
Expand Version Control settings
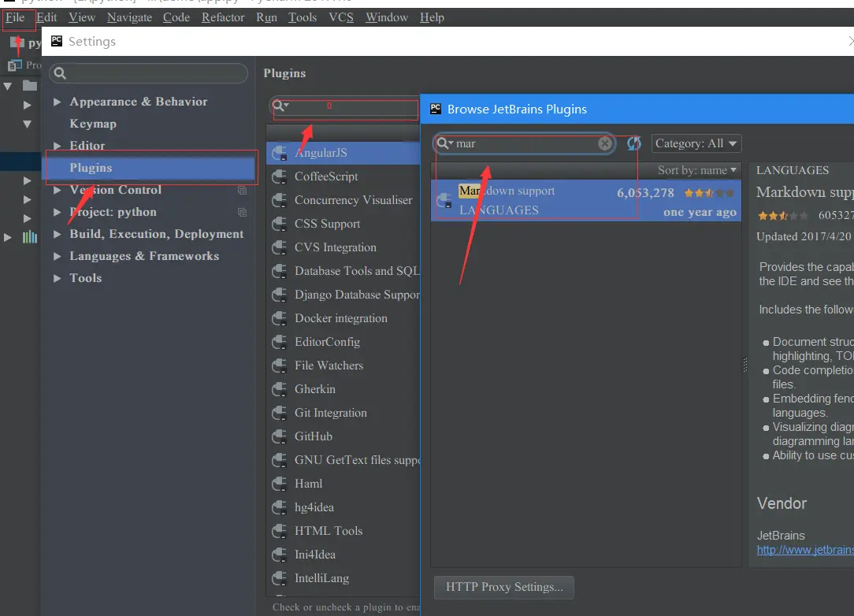click(58, 190)
